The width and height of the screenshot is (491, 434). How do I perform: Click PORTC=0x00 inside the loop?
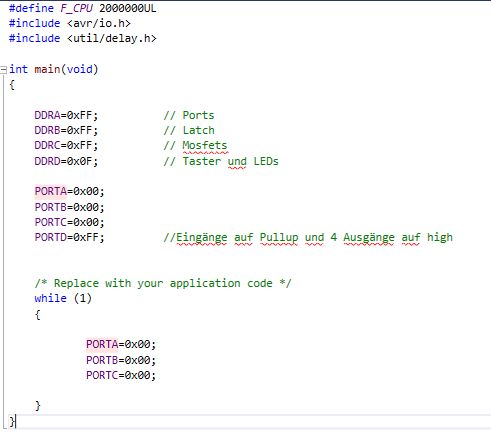[121, 375]
